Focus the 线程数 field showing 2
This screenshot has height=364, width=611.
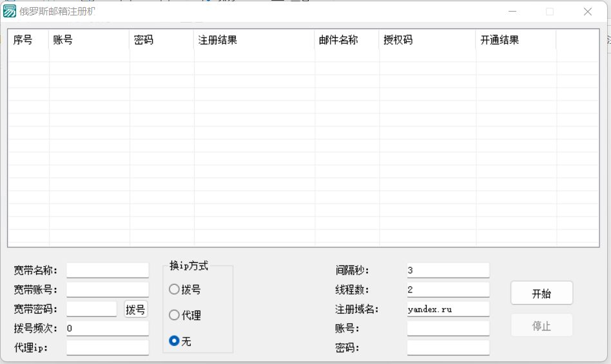point(447,290)
